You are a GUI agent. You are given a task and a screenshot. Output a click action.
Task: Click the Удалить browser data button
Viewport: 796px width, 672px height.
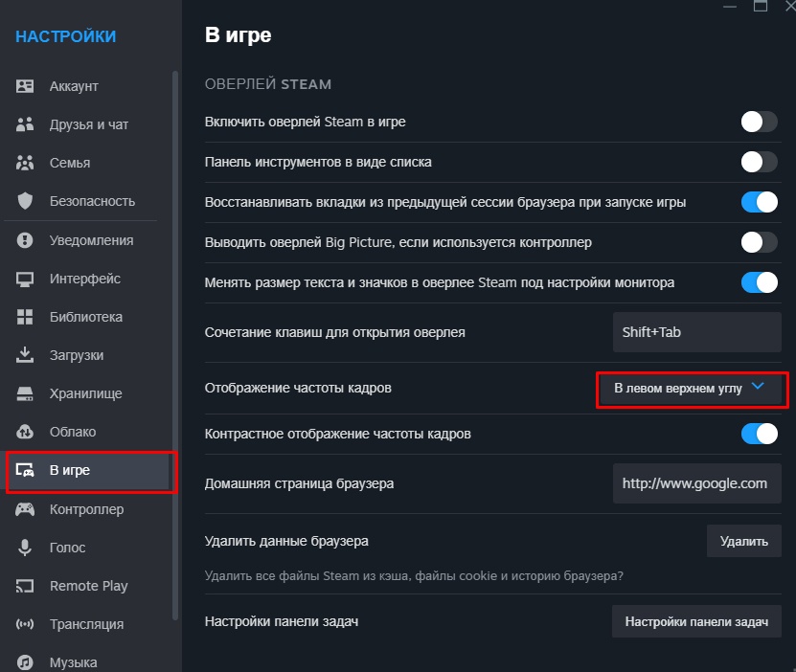[x=743, y=541]
